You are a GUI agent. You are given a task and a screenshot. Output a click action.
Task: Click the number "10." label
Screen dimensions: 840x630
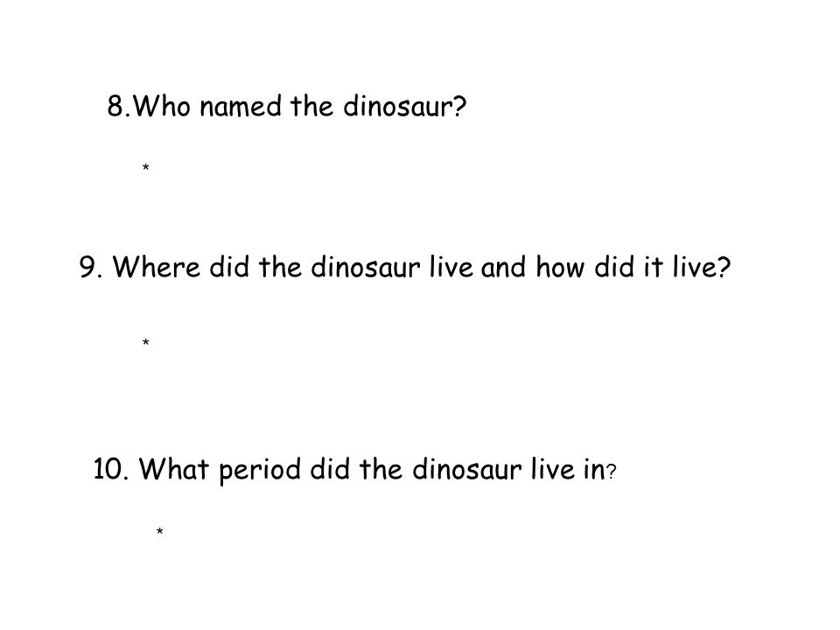[x=111, y=469]
